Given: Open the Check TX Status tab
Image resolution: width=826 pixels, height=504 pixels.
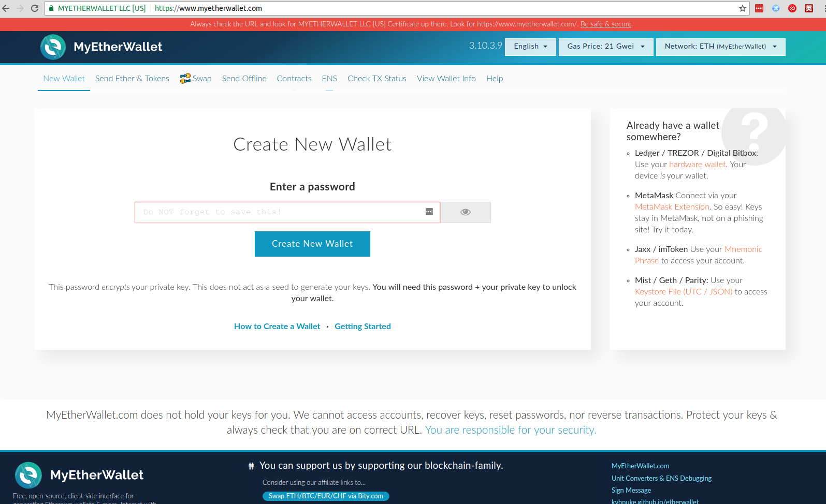Looking at the screenshot, I should click(377, 79).
